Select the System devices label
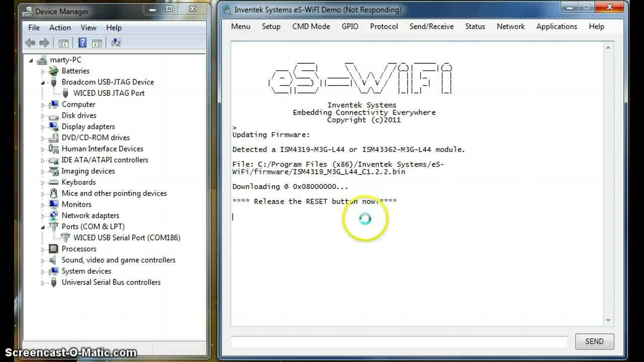The image size is (644, 362). (87, 271)
